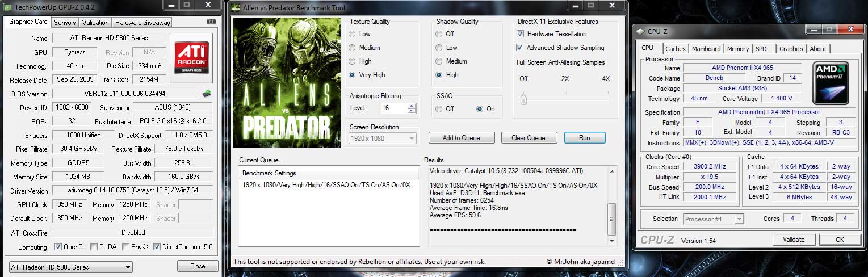Toggle Hardware Tessellation checkbox

(520, 34)
